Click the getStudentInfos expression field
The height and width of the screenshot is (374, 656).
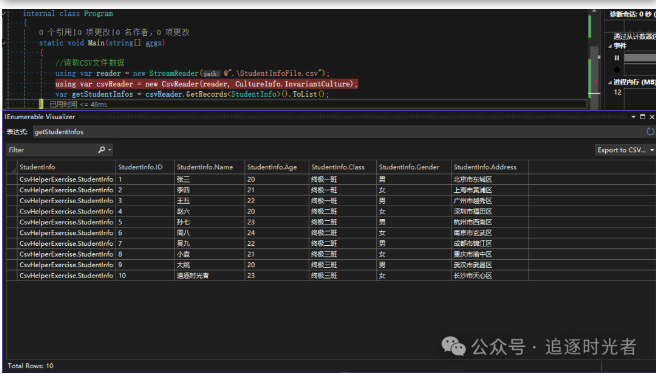(338, 132)
